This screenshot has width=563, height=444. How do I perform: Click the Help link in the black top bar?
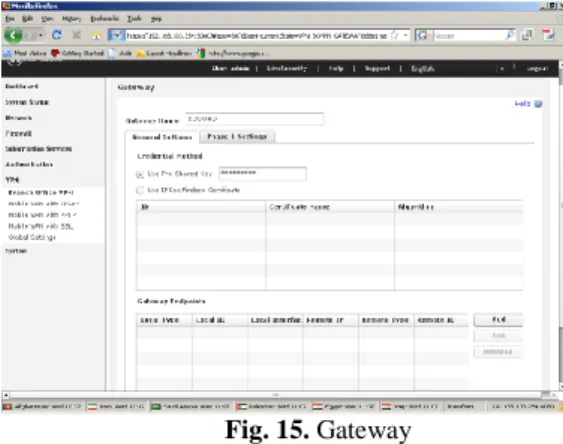(x=336, y=68)
